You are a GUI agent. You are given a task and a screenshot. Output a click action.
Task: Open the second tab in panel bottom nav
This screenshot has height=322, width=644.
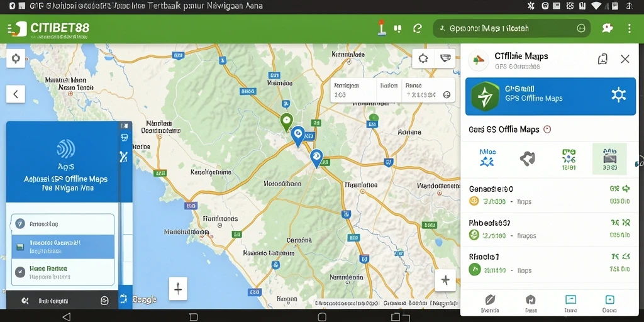coord(531,304)
